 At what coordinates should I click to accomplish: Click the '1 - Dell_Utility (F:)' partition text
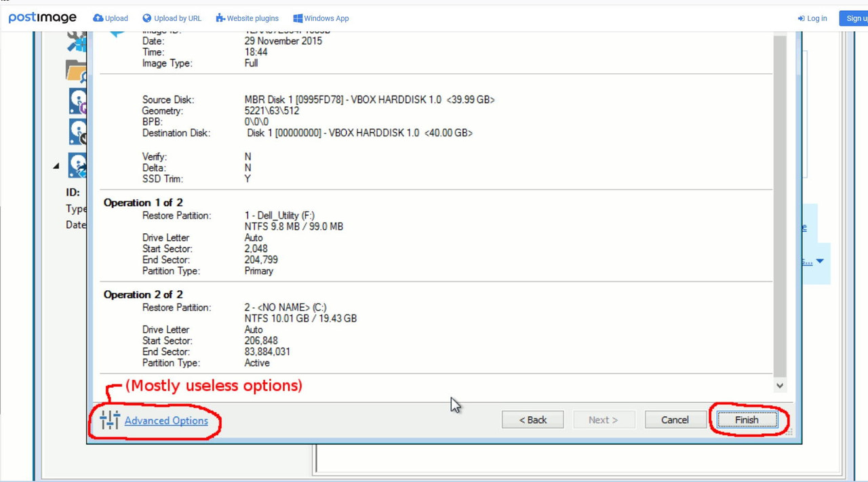279,216
